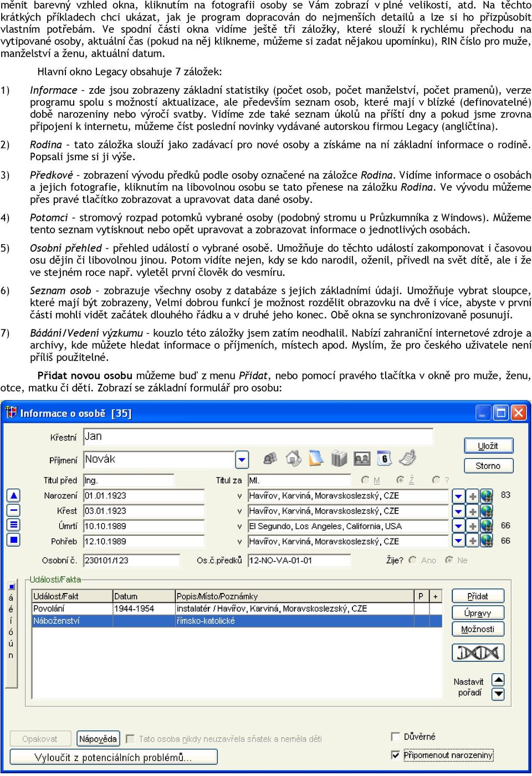Click the Storno button

pos(488,466)
